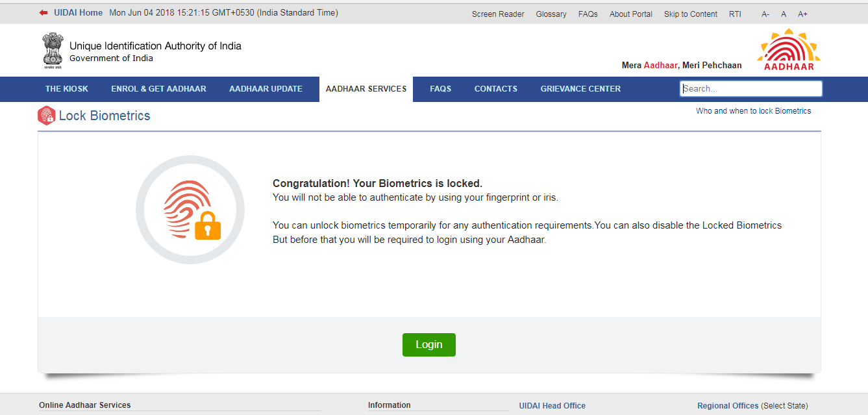Click inside the Search field

click(750, 89)
